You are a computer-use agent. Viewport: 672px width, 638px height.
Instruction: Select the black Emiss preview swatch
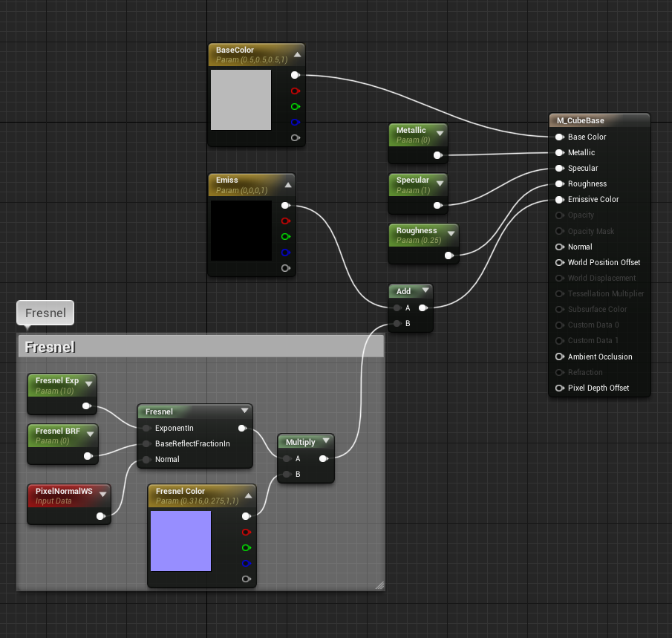(241, 231)
